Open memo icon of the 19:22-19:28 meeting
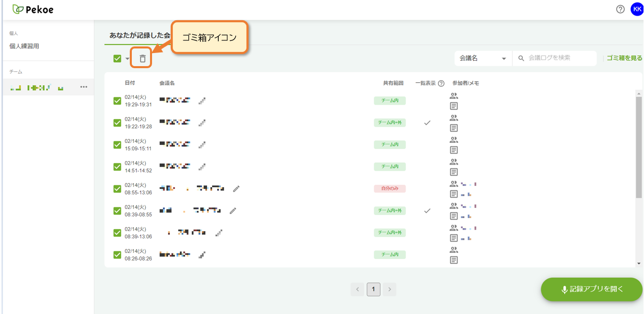 click(x=454, y=128)
